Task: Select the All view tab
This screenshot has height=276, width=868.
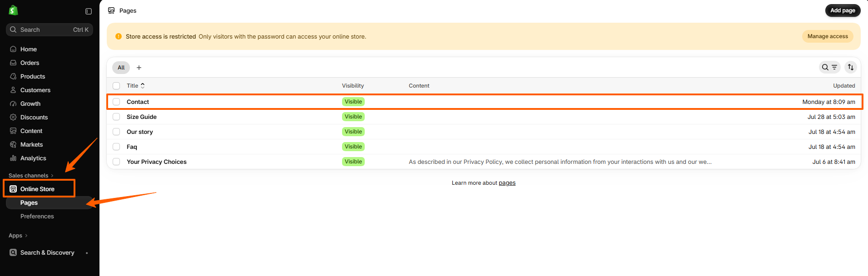Action: [121, 68]
